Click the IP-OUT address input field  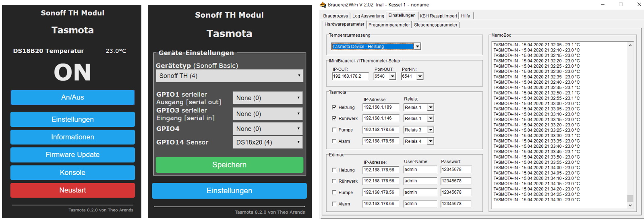pos(350,76)
